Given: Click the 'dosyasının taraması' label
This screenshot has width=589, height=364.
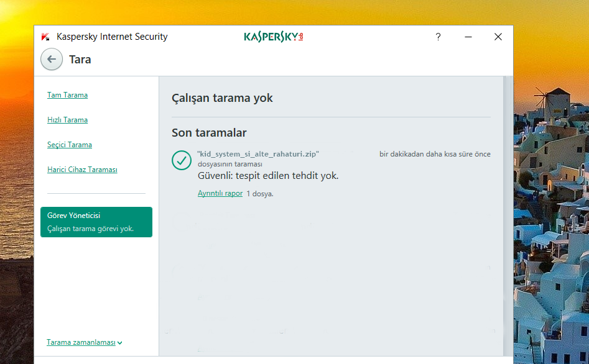Looking at the screenshot, I should coord(230,164).
